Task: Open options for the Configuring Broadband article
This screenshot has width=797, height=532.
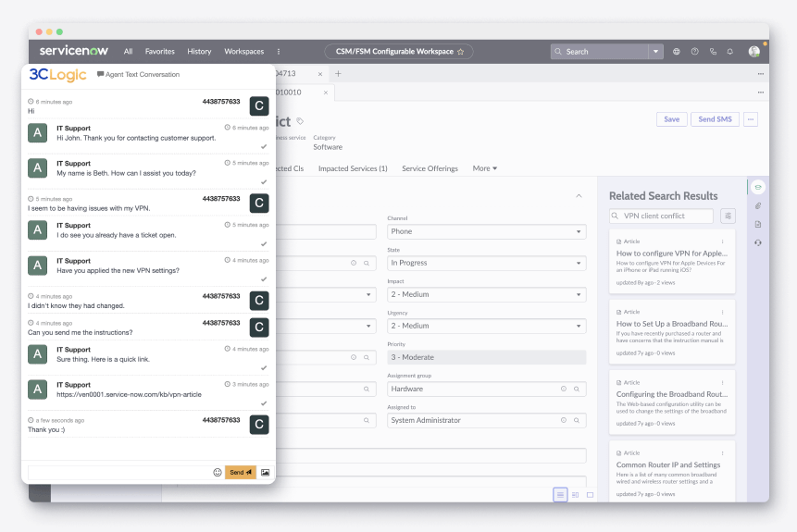Action: click(722, 382)
